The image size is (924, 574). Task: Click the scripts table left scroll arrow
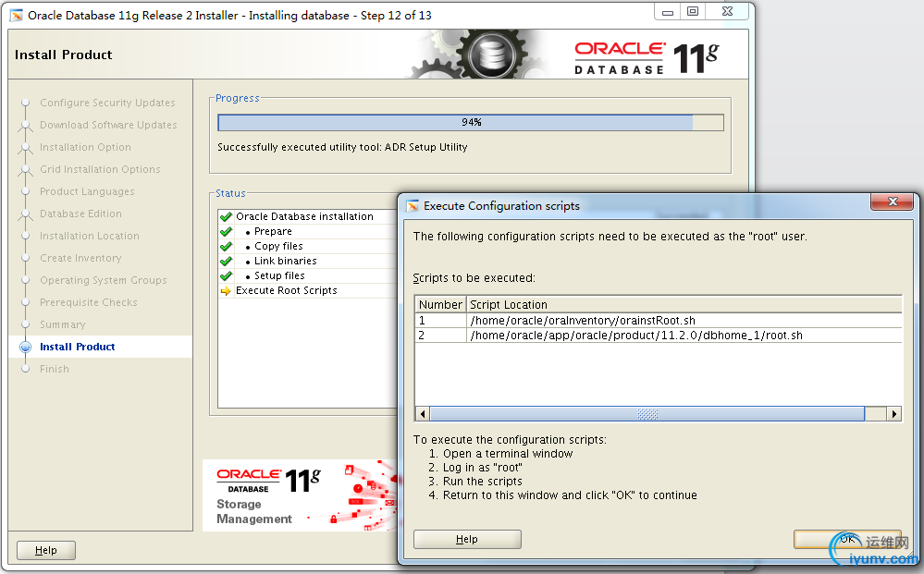[423, 414]
